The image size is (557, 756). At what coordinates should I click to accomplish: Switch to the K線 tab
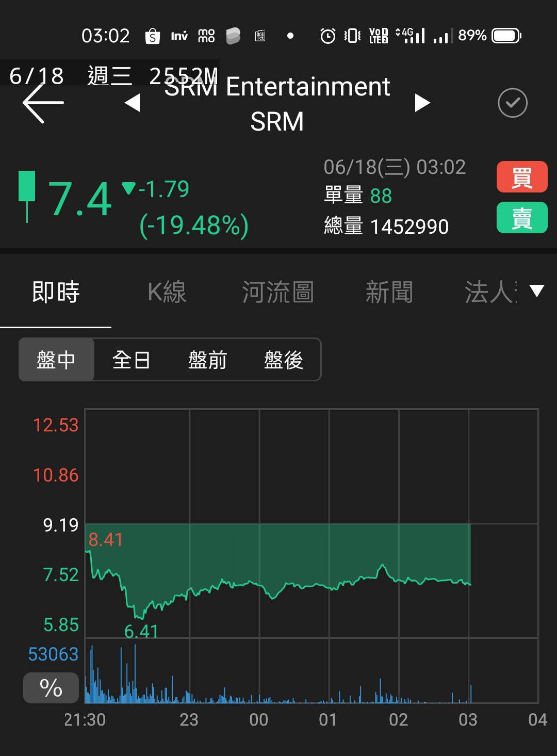167,292
